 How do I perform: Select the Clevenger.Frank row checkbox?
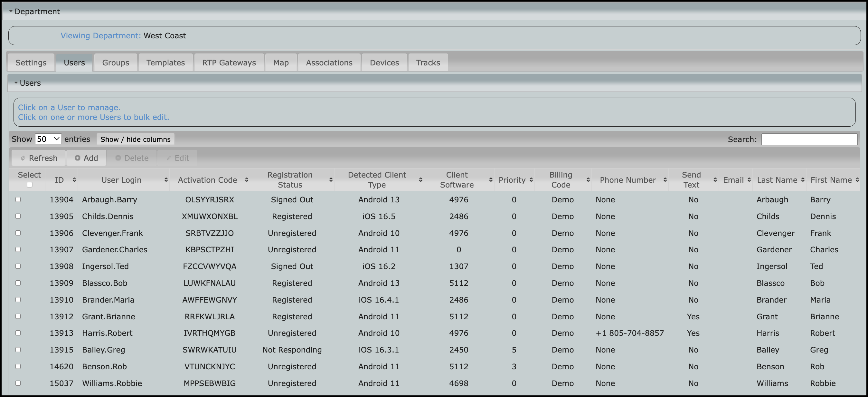coord(18,233)
